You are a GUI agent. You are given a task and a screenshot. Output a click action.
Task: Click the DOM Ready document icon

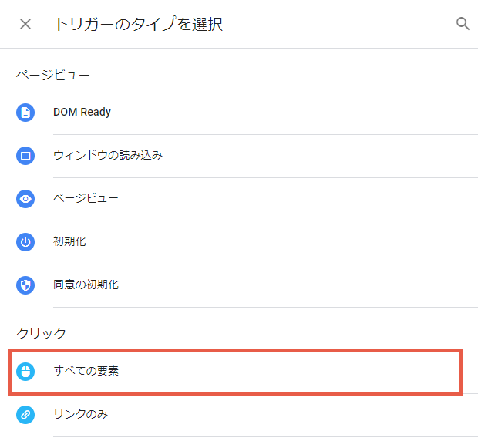coord(25,113)
